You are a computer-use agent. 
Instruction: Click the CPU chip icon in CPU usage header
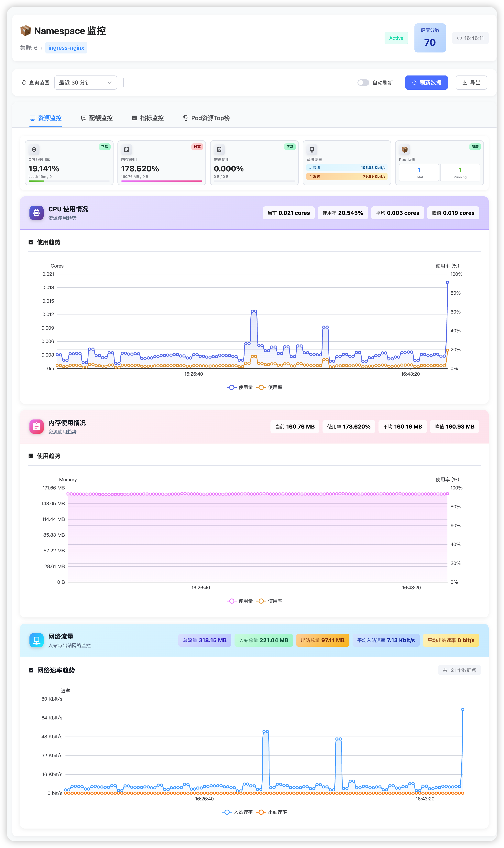(36, 213)
